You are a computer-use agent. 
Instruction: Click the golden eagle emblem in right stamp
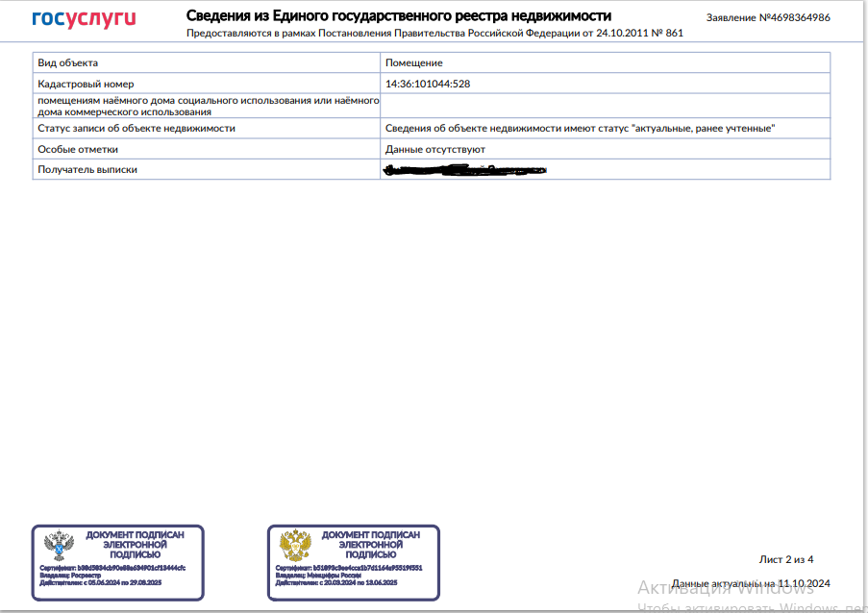(x=295, y=546)
